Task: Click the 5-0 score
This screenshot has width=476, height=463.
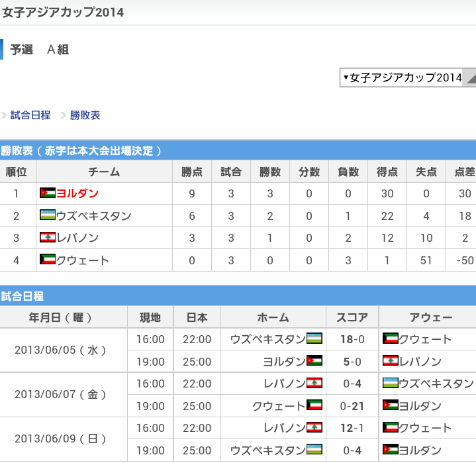Action: pyautogui.click(x=352, y=362)
